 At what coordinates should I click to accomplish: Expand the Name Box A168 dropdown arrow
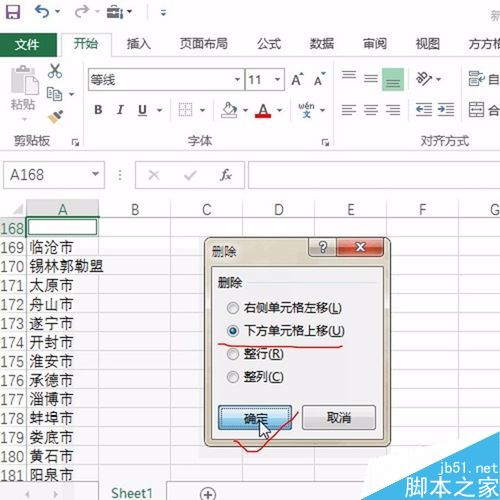point(95,174)
